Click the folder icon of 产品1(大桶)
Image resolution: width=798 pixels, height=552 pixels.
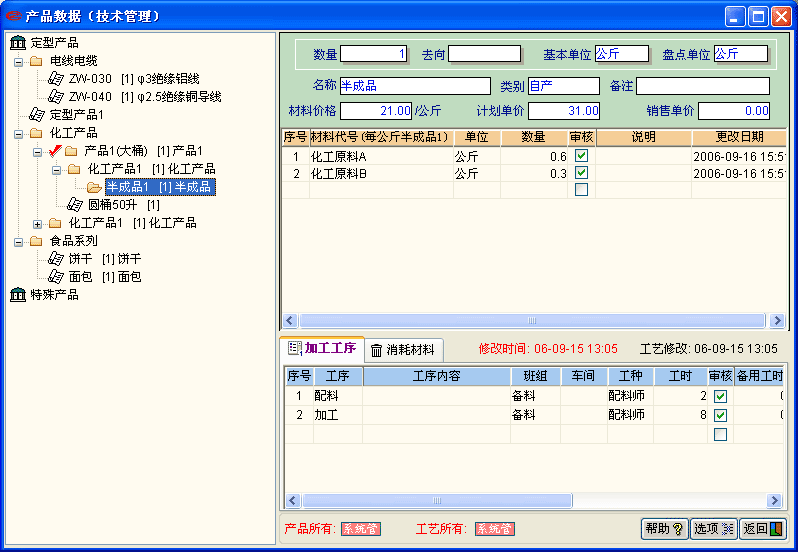click(x=71, y=151)
